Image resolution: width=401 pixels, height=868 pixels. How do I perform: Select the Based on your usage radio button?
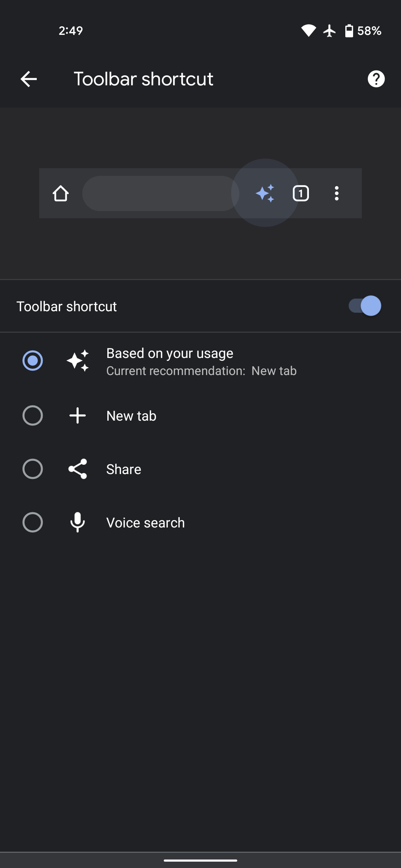pos(33,361)
